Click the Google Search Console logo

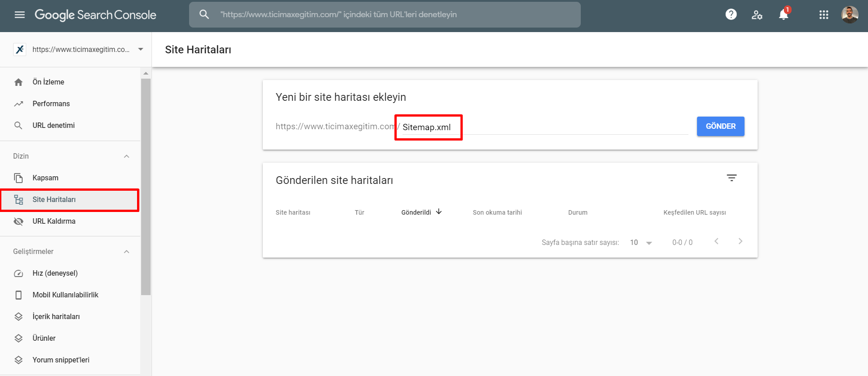coord(95,15)
